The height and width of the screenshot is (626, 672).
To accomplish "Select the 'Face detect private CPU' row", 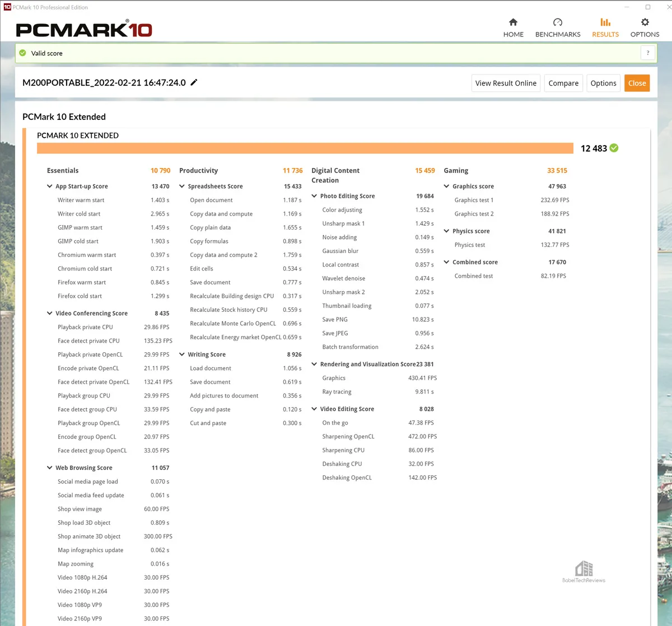I will tap(115, 341).
